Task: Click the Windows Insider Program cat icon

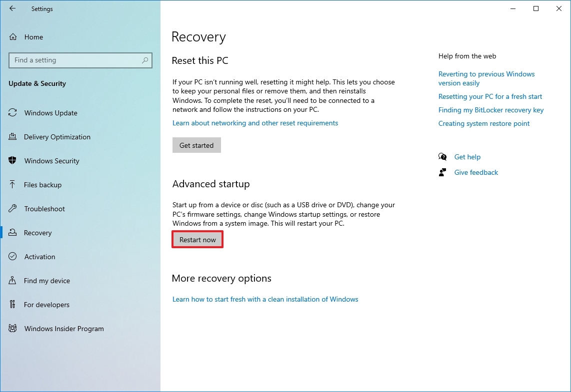Action: [12, 329]
